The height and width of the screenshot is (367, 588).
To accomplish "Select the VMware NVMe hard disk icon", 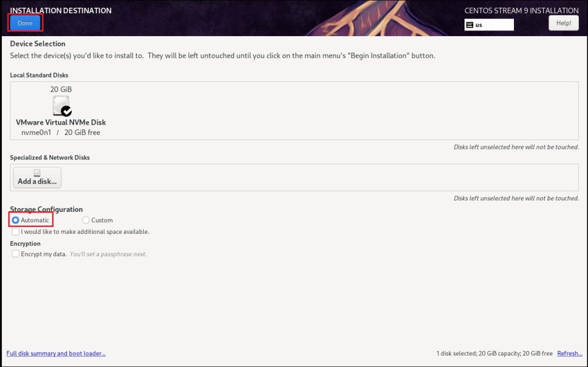I will 60,106.
